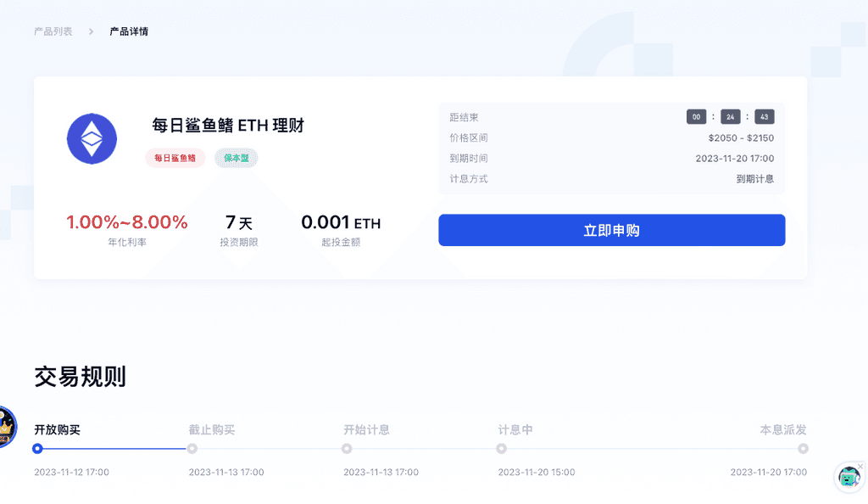Image resolution: width=868 pixels, height=504 pixels.
Task: Click the 1.00%~8.00% annual rate value
Action: tap(127, 222)
